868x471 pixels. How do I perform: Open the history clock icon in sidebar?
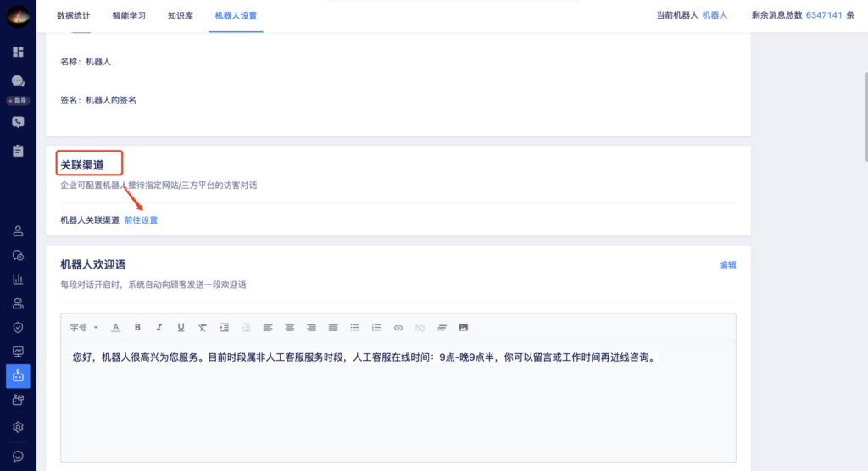pos(18,255)
